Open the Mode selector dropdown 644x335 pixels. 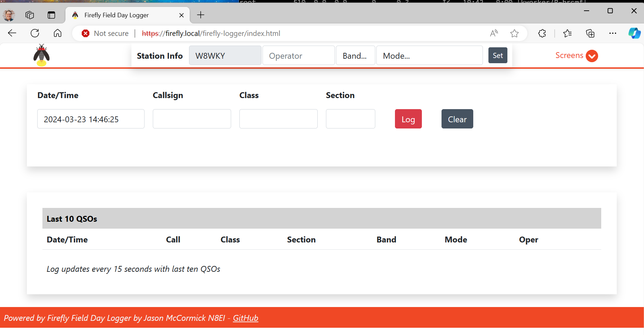(429, 56)
